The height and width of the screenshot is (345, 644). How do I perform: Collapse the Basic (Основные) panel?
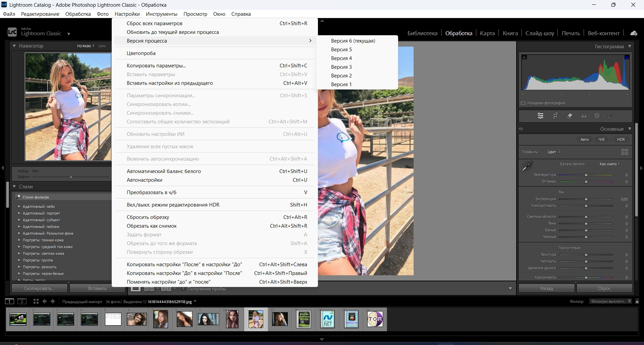630,129
